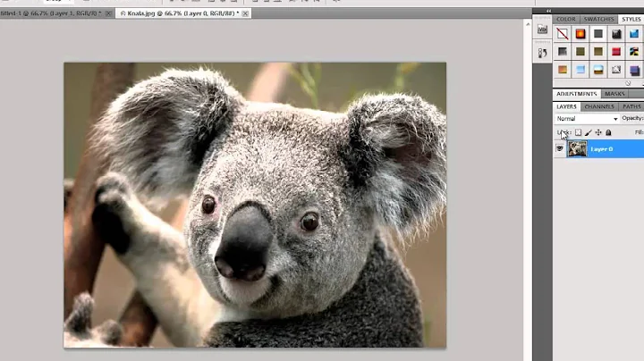The image size is (644, 361).
Task: Apply the orange gradient style
Action: click(563, 70)
